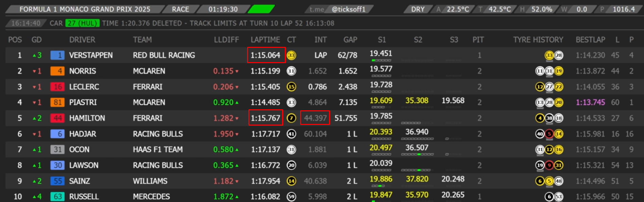Click the TYRE HISTORY column header
The image size is (644, 202).
coord(538,40)
